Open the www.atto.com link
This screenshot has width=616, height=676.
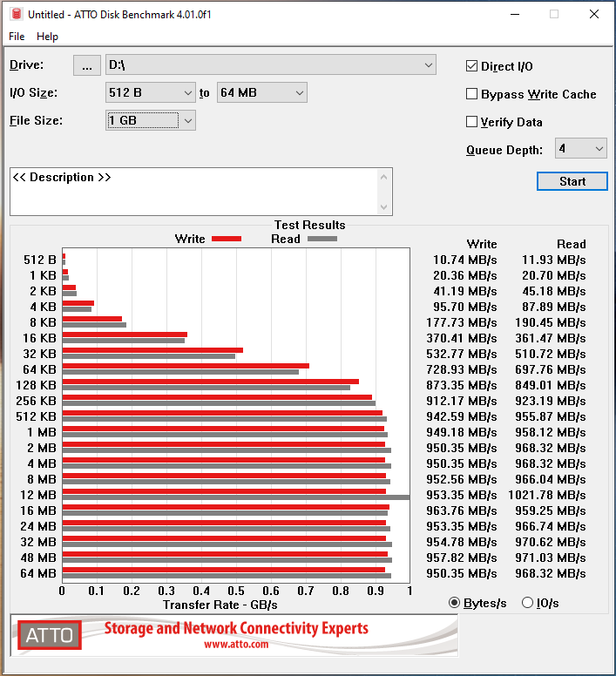(236, 645)
